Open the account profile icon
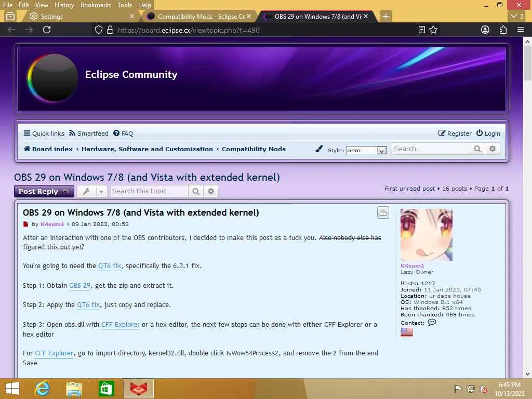 (x=485, y=30)
